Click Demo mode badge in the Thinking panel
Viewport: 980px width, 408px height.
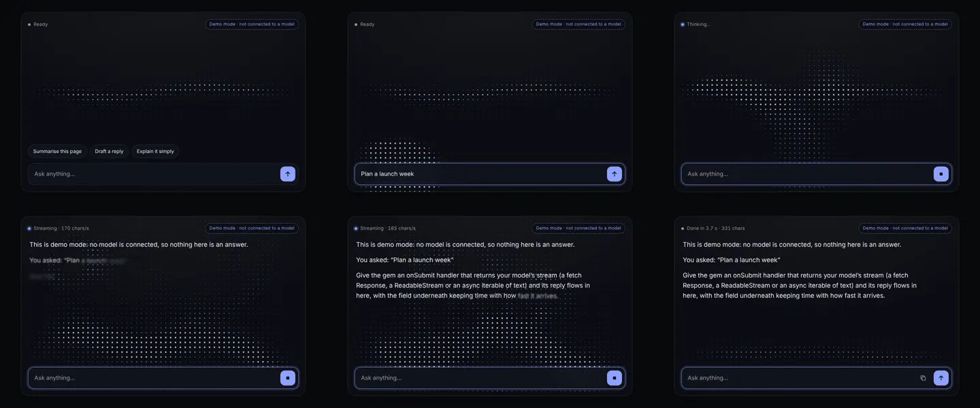[905, 24]
